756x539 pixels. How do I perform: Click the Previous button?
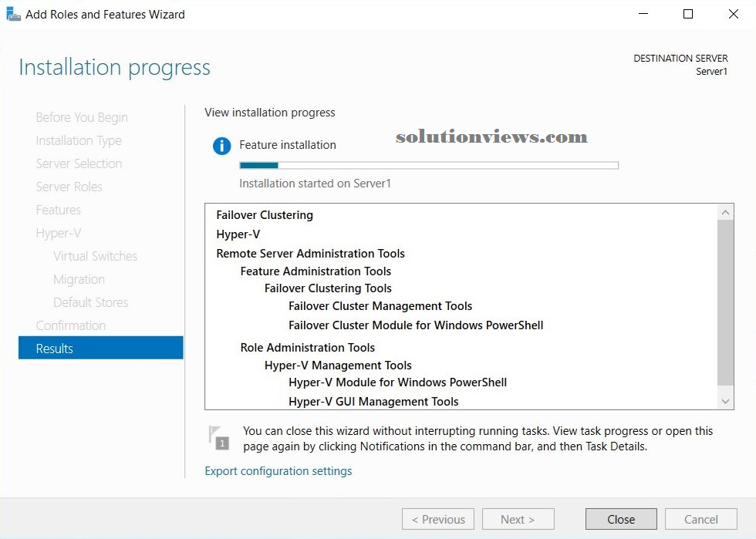438,519
